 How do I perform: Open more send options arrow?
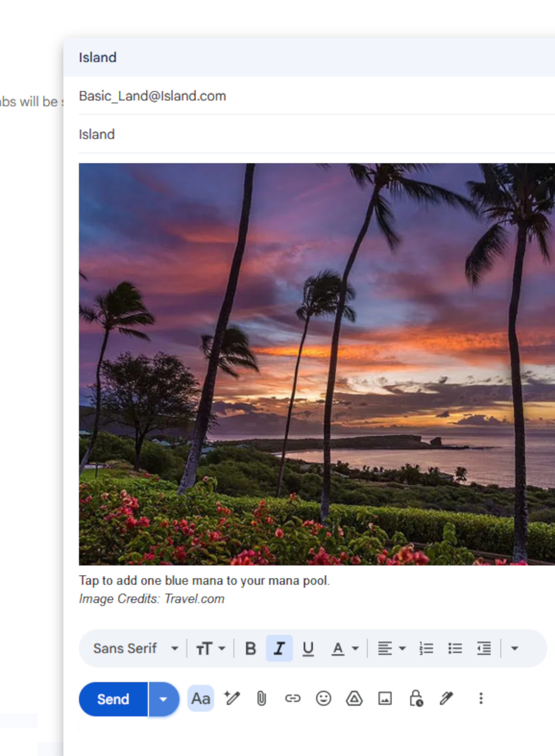click(164, 699)
